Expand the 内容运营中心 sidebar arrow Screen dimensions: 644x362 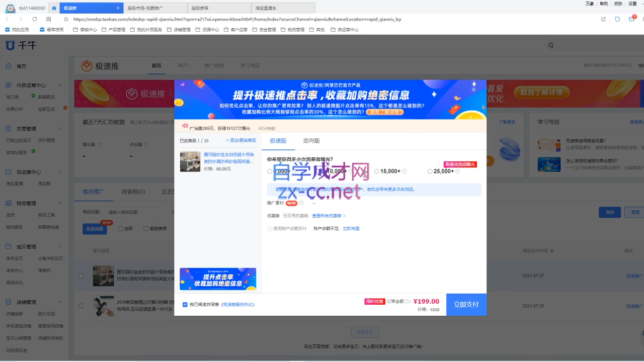point(60,85)
